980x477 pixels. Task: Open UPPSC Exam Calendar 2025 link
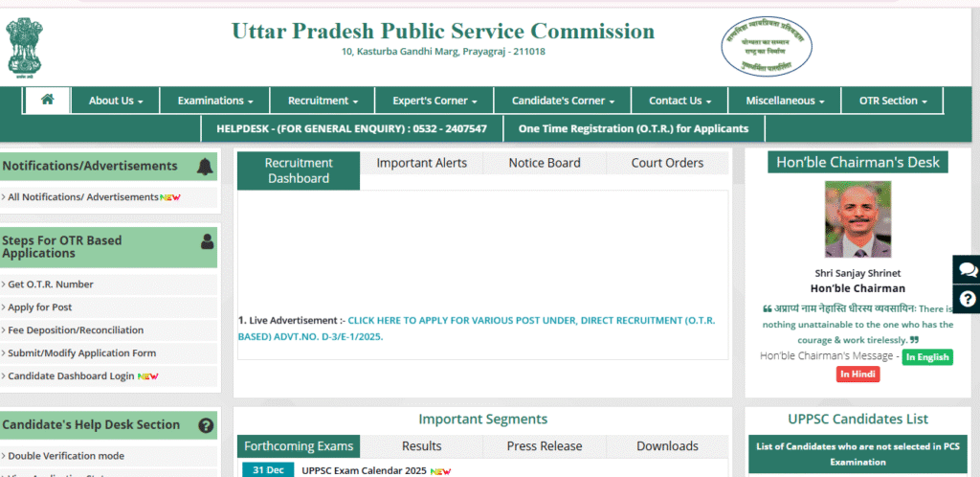click(x=364, y=470)
